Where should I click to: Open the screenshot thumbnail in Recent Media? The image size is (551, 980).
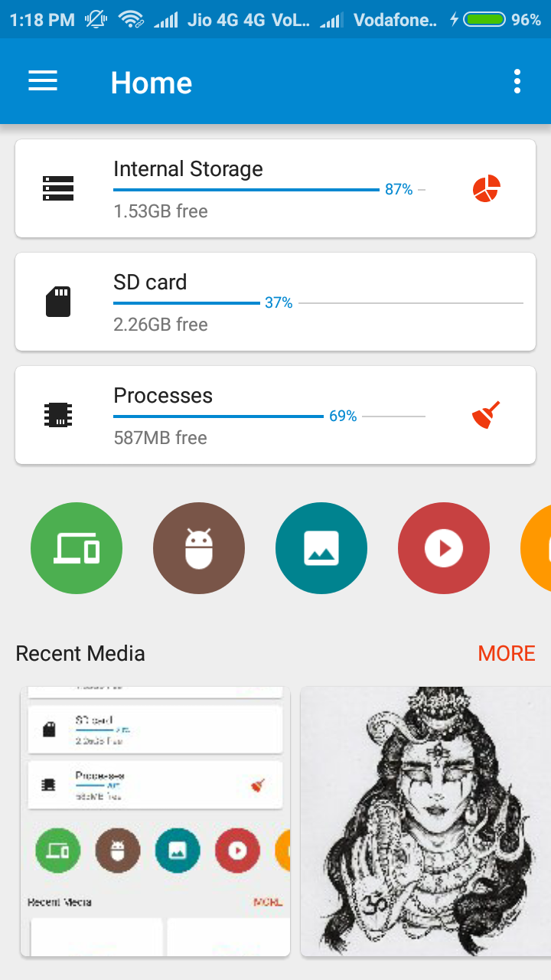tap(155, 822)
